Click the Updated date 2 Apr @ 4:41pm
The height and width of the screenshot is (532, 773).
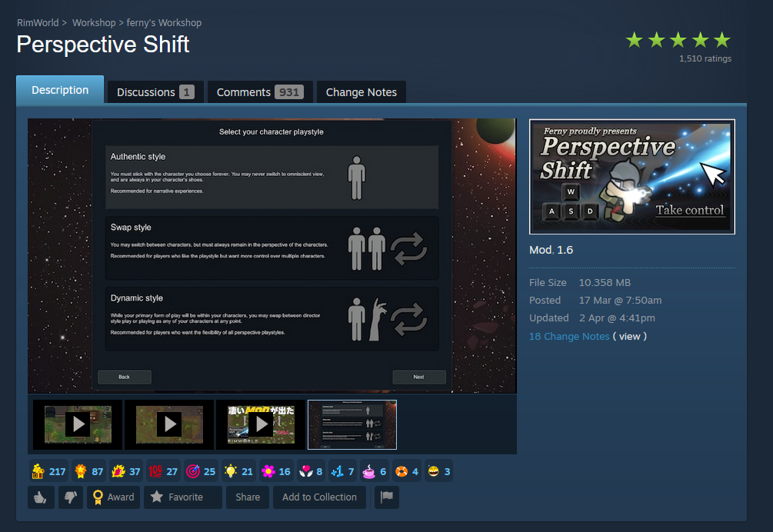tap(617, 318)
